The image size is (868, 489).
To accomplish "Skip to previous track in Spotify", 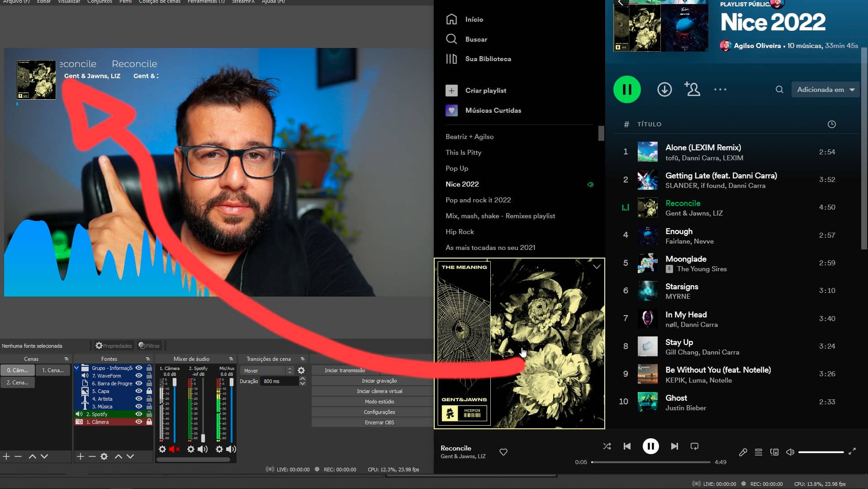I will coord(627,446).
